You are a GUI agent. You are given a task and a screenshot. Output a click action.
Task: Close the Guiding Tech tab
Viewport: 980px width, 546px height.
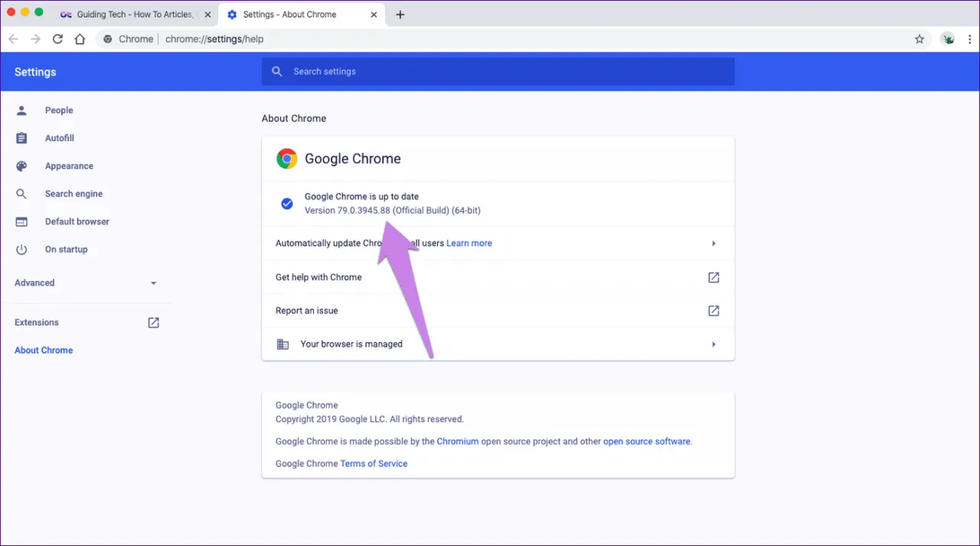207,15
